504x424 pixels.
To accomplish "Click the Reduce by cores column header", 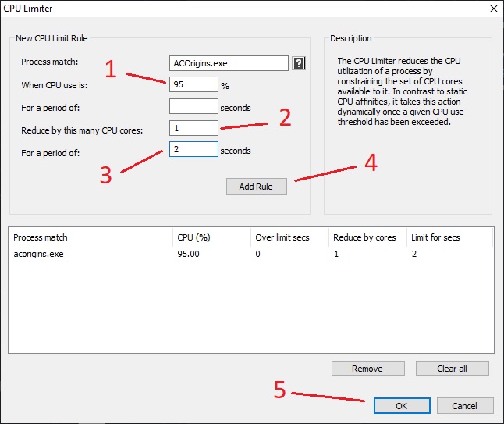I will point(364,237).
